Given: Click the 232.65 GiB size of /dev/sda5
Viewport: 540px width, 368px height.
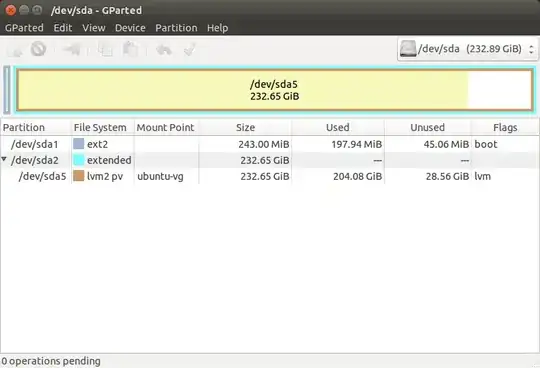Looking at the screenshot, I should pyautogui.click(x=265, y=176).
